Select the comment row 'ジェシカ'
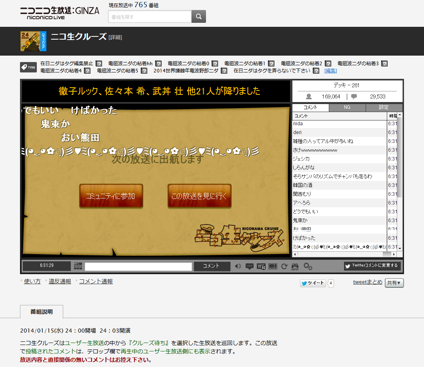Image resolution: width=424 pixels, height=367 pixels. [339, 159]
